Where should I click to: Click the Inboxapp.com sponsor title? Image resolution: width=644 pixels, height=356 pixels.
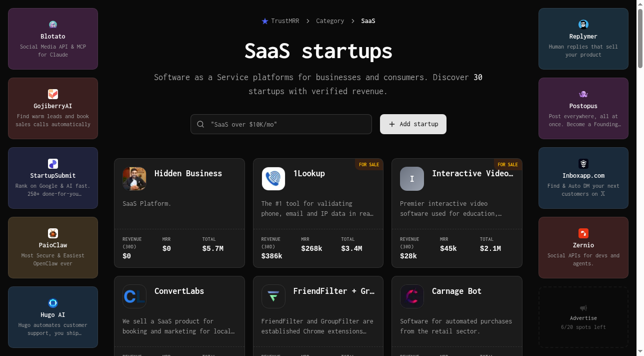583,176
